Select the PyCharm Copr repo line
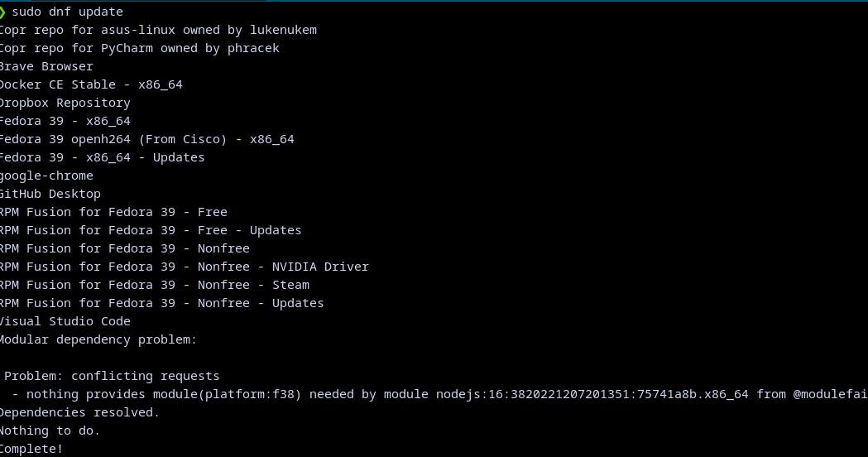868x457 pixels. [139, 48]
